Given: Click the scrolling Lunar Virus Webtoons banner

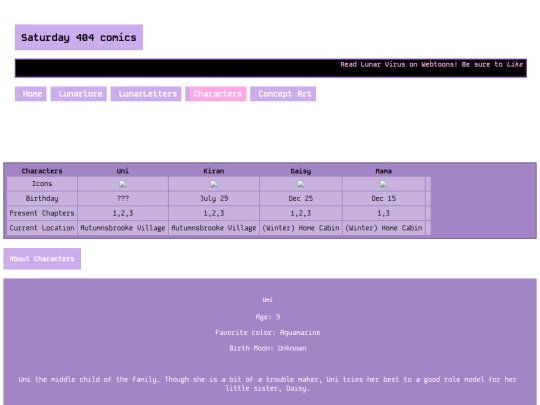Looking at the screenshot, I should tap(271, 68).
